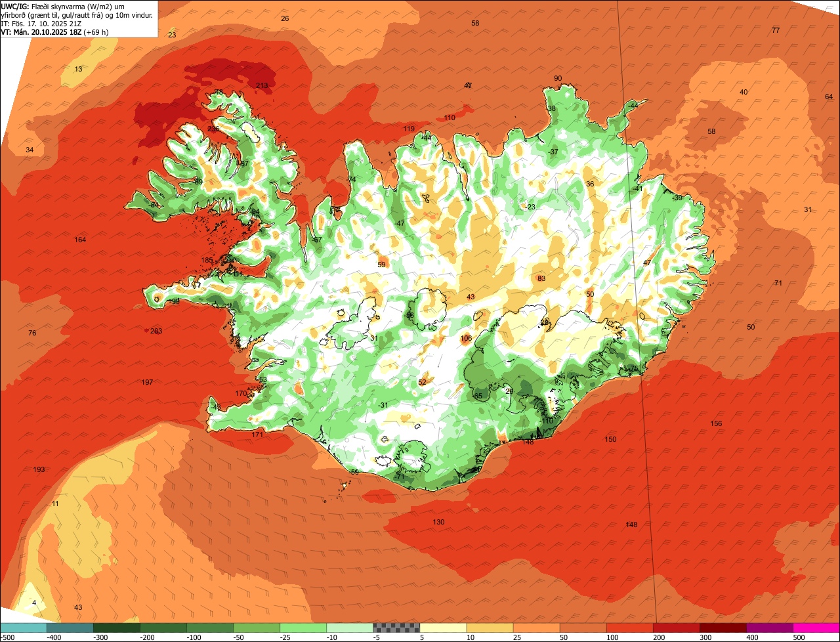This screenshot has width=840, height=642.
Task: Click the flux value 26 on the map
Action: click(x=285, y=18)
